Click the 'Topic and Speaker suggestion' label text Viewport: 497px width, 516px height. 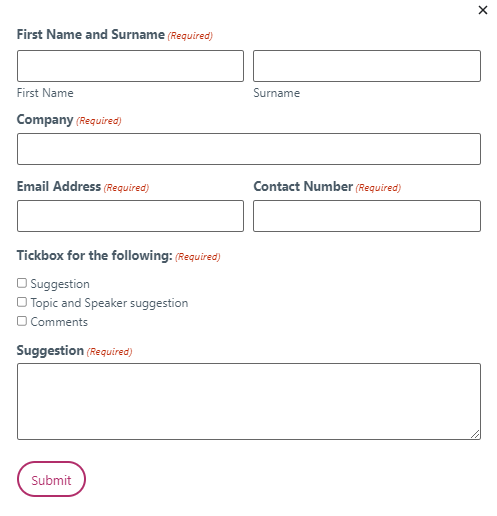(109, 303)
